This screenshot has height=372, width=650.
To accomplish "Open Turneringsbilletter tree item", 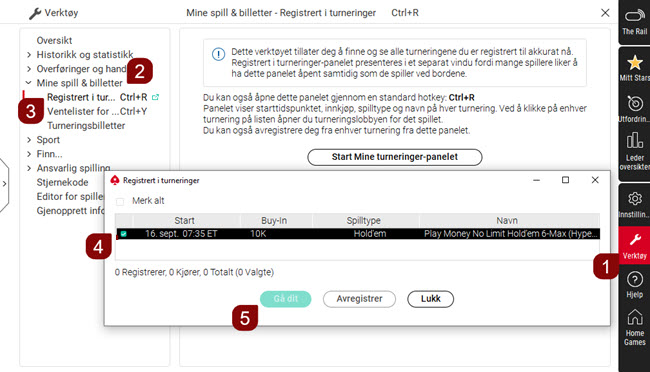I will (x=86, y=125).
